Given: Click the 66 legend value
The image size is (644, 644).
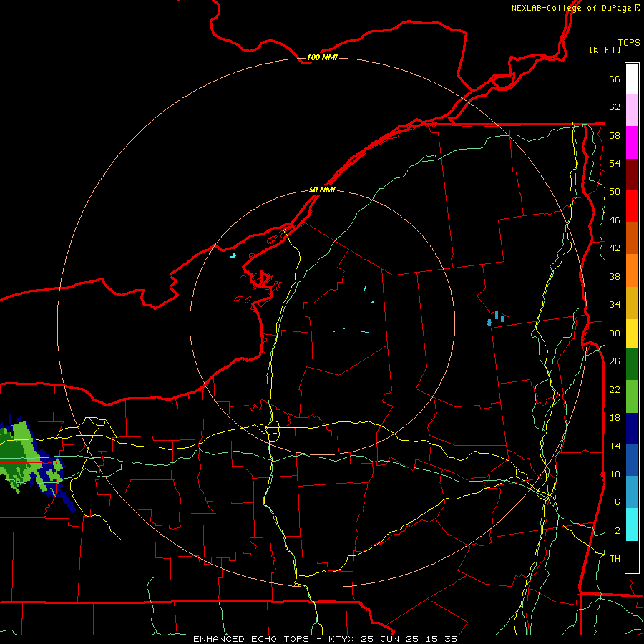Looking at the screenshot, I should pyautogui.click(x=615, y=79).
